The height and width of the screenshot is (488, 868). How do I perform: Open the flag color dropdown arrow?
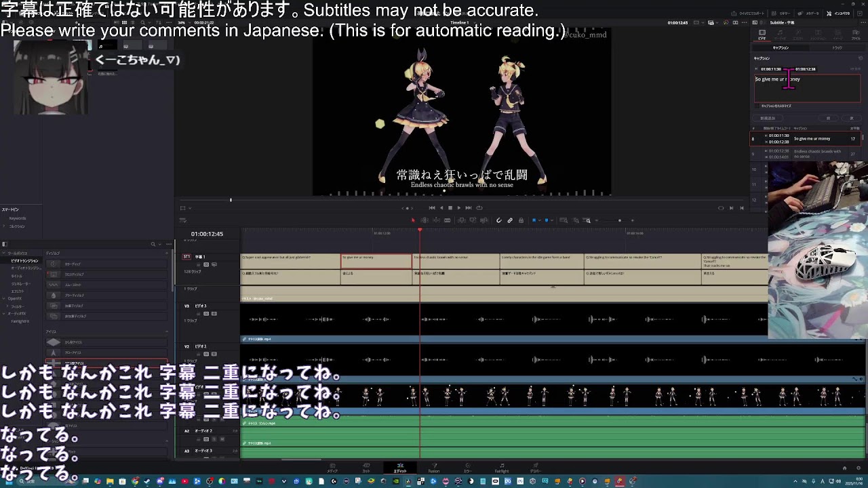click(x=539, y=220)
